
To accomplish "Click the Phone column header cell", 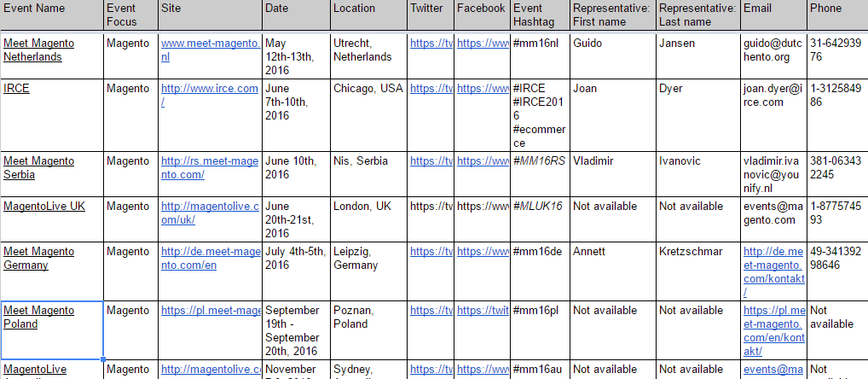I will (837, 15).
